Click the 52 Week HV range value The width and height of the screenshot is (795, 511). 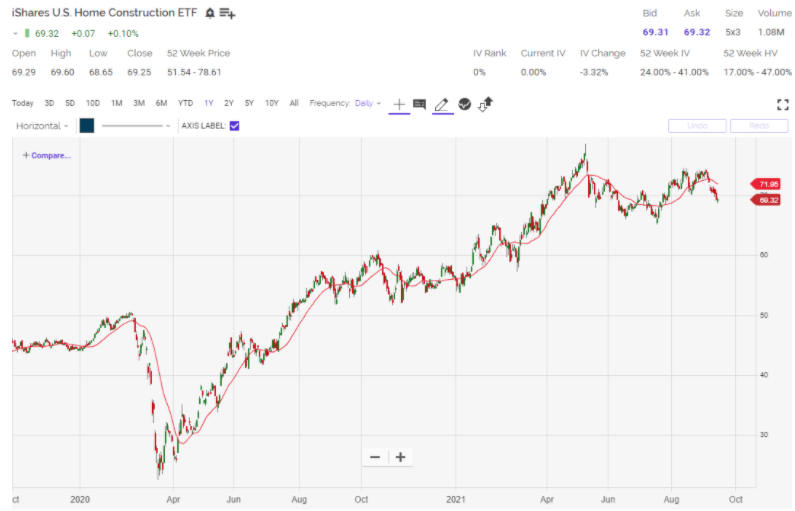pyautogui.click(x=757, y=72)
